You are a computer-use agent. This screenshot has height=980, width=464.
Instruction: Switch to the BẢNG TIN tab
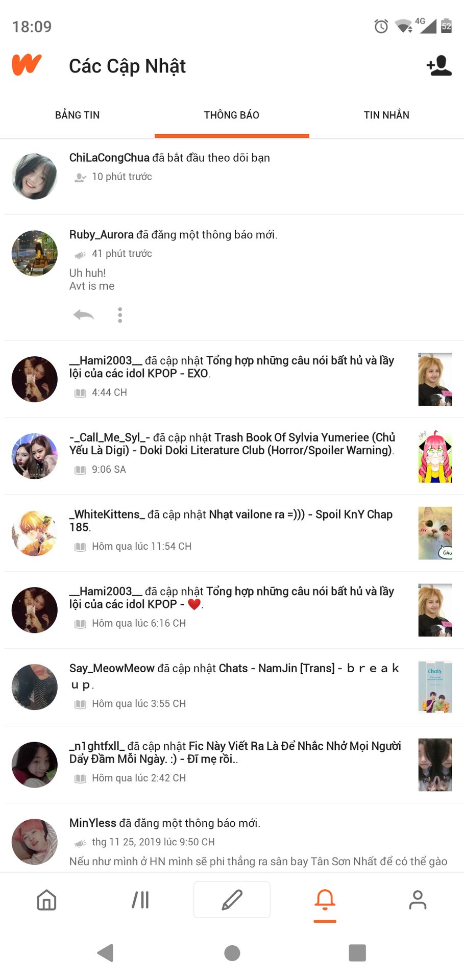point(78,115)
